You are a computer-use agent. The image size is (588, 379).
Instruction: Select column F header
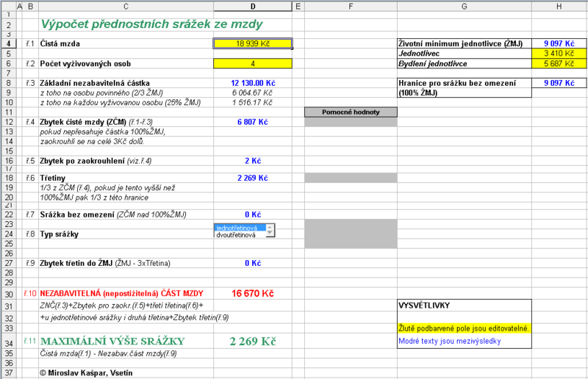click(351, 7)
